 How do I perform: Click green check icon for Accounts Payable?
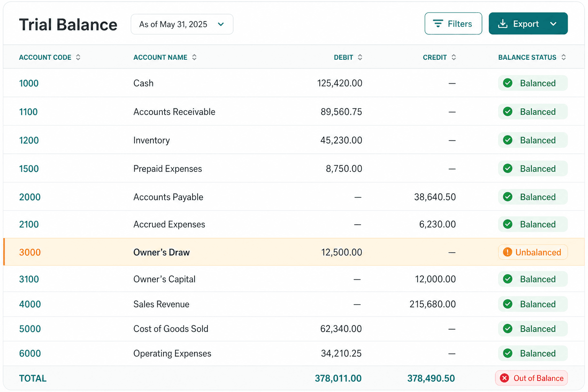[508, 197]
